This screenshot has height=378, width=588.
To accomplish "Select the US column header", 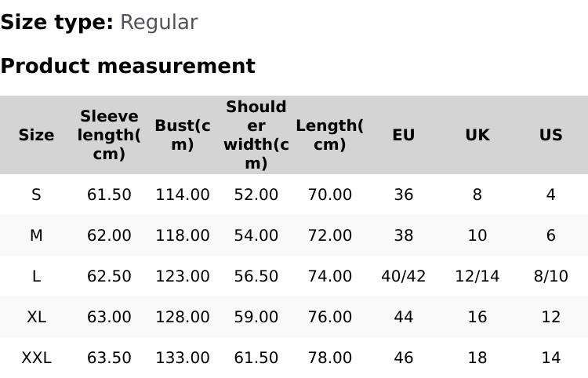I will tap(550, 135).
